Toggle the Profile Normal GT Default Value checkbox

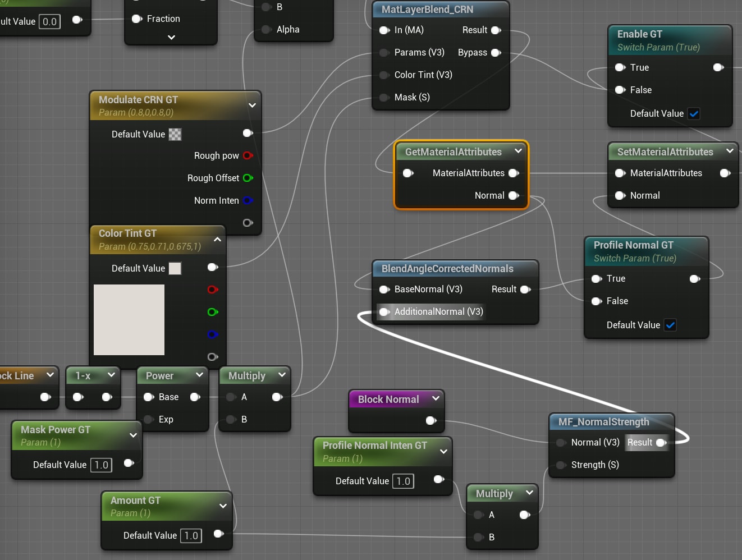click(670, 325)
